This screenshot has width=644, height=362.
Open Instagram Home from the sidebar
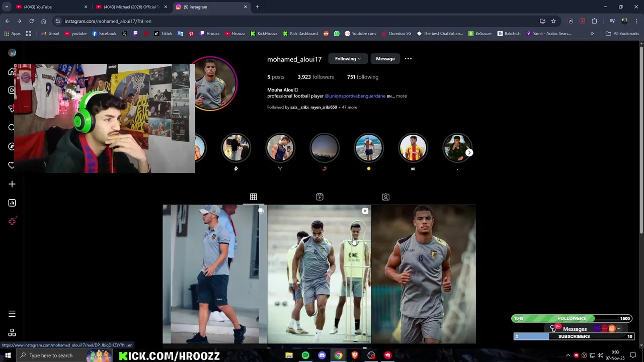click(12, 71)
